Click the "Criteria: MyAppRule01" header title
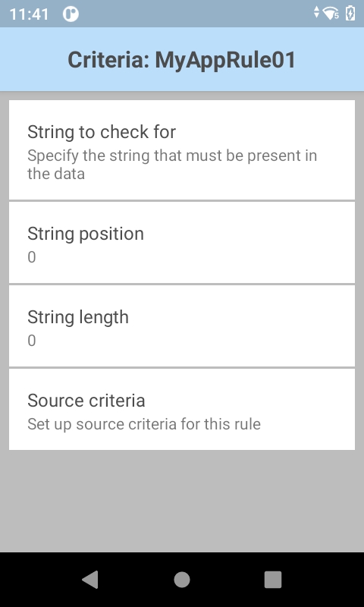 pos(182,60)
